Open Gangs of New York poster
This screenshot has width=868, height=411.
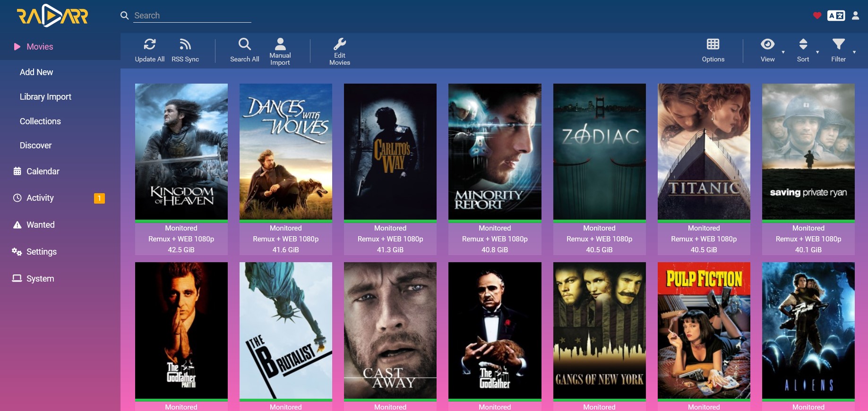pos(600,331)
